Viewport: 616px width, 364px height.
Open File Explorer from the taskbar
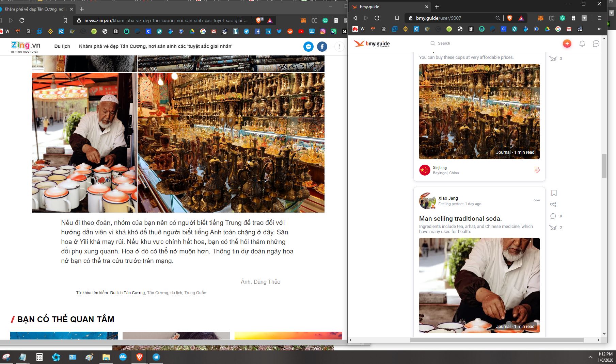click(106, 357)
